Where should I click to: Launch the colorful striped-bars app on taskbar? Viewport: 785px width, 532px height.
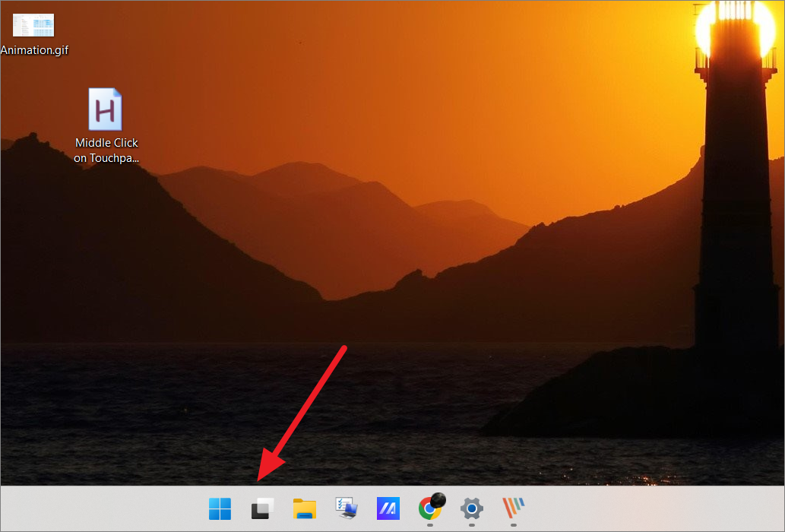(511, 508)
